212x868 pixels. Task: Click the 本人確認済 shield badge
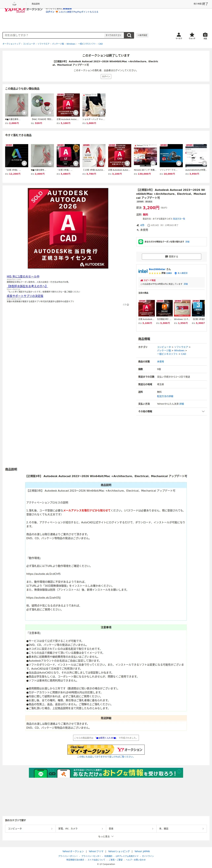(x=176, y=273)
